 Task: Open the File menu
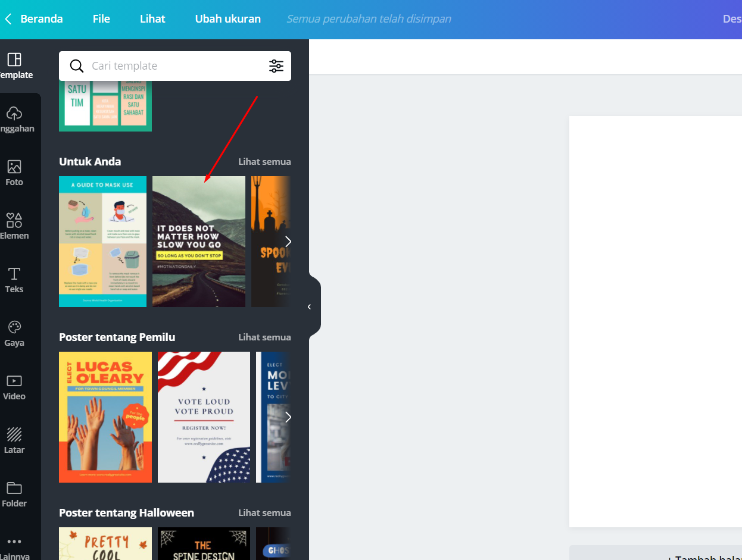click(101, 18)
